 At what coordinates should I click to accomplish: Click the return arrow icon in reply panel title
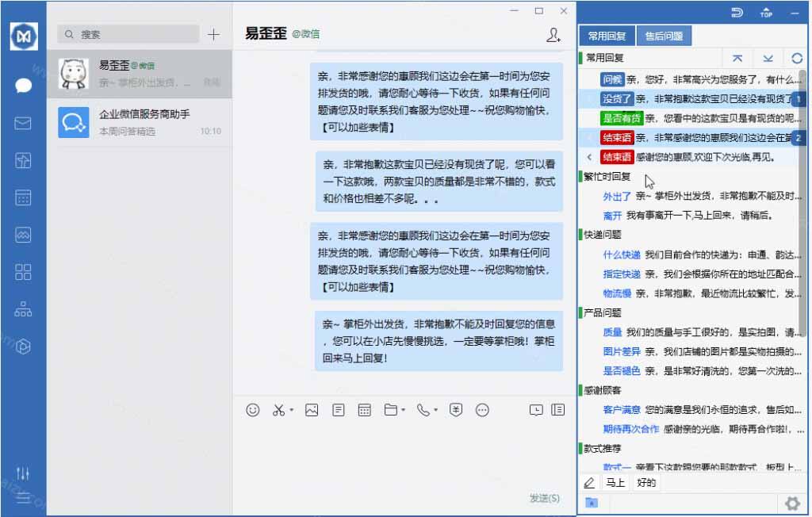pyautogui.click(x=737, y=13)
